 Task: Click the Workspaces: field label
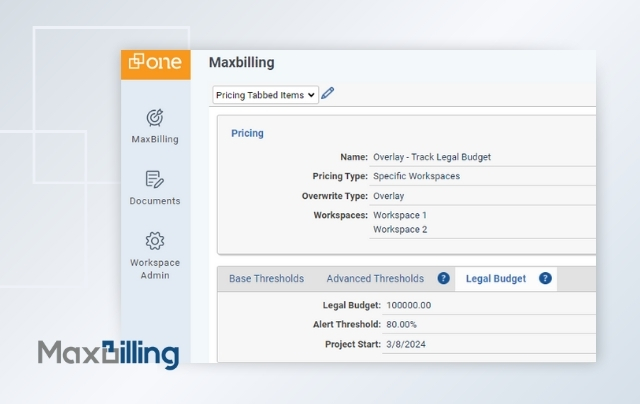tap(340, 215)
